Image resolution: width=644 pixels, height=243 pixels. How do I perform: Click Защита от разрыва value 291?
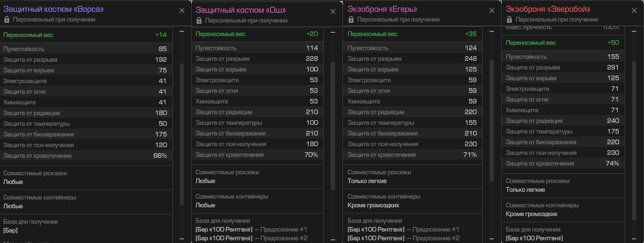pyautogui.click(x=613, y=67)
